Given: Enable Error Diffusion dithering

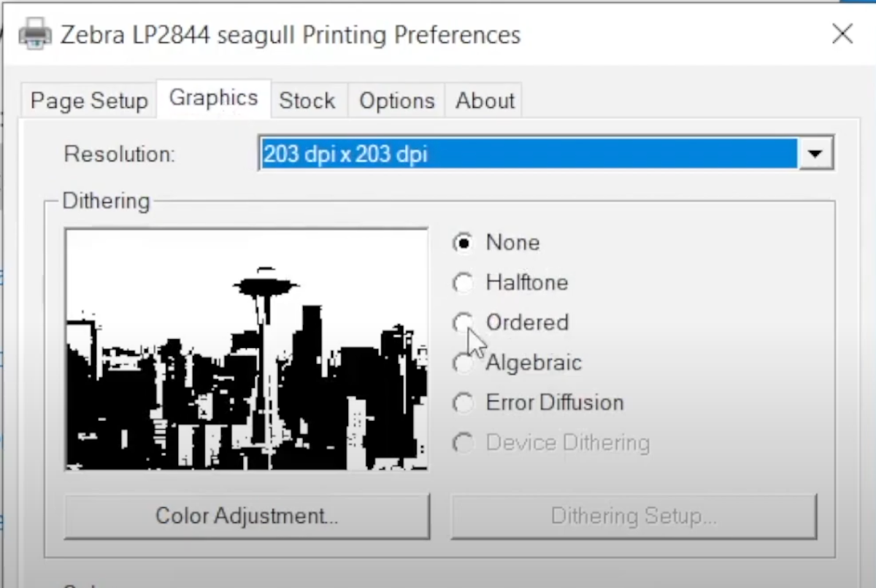Looking at the screenshot, I should coord(463,402).
